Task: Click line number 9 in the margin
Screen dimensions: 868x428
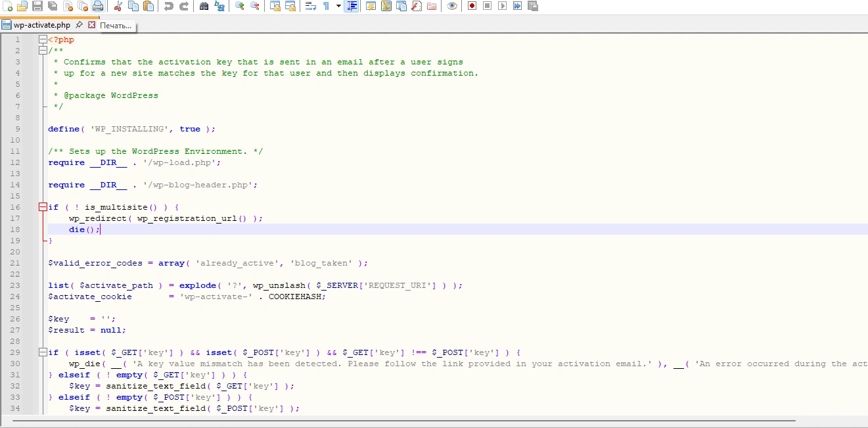Action: (x=18, y=129)
